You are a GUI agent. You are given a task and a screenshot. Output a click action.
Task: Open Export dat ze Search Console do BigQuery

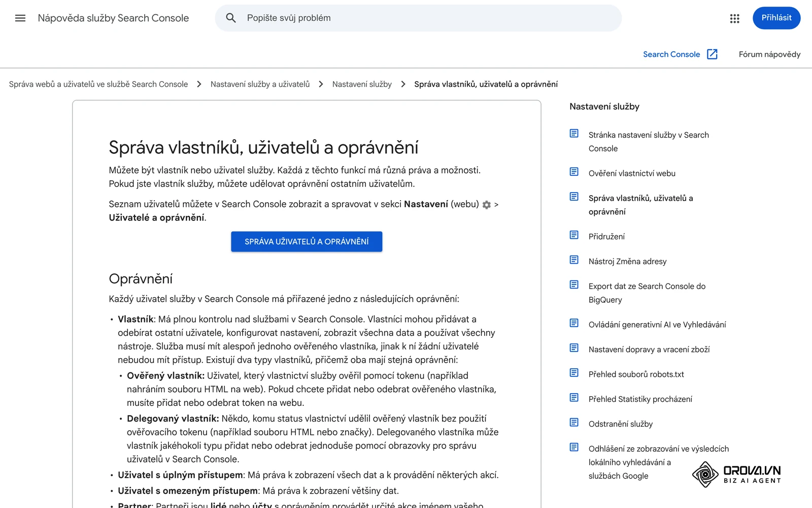(x=647, y=293)
